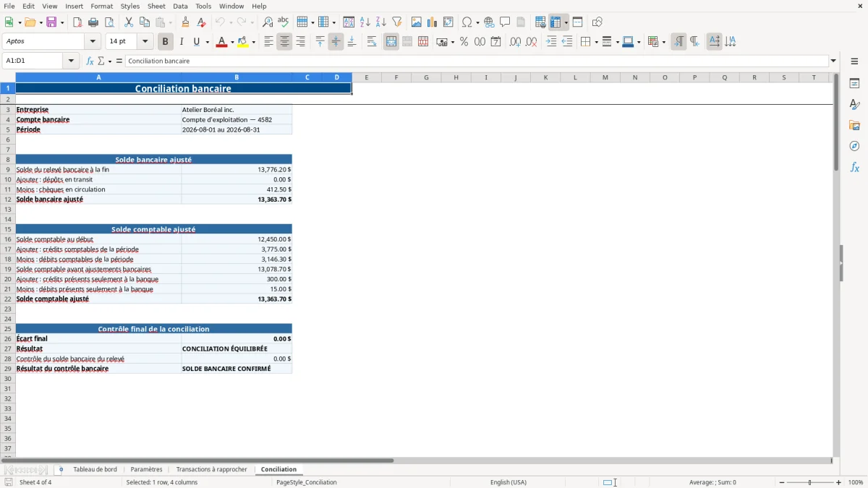The height and width of the screenshot is (488, 868).
Task: Click Sort Ascending icon
Action: (365, 22)
